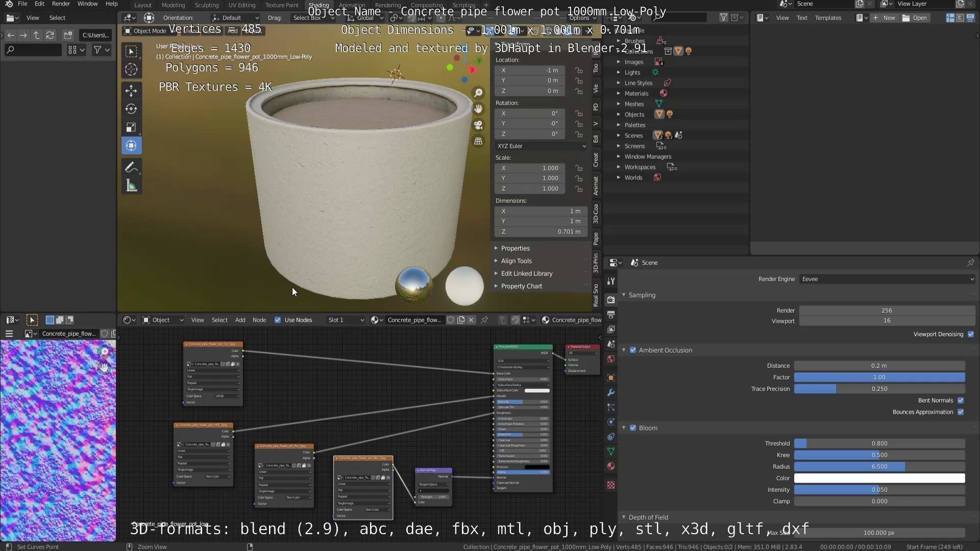The width and height of the screenshot is (980, 551).
Task: Select the Transform tool in viewport toolbar
Action: coord(131,146)
